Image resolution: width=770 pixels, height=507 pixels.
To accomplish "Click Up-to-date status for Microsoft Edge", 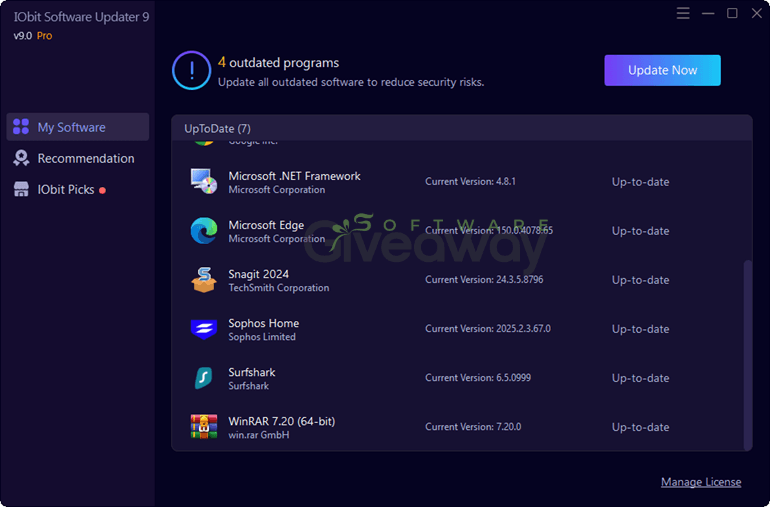I will (640, 231).
